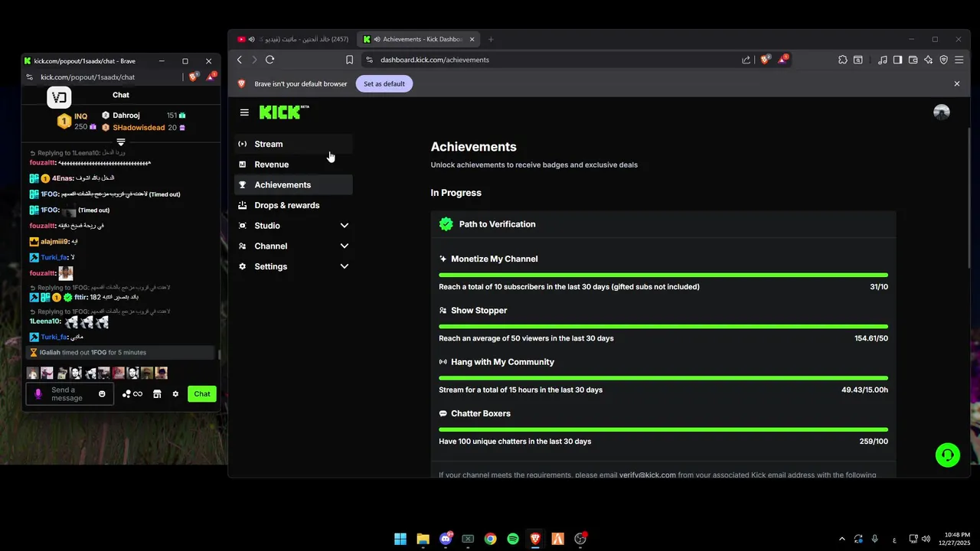This screenshot has height=551, width=980.
Task: Open Brave Shields lion icon in address bar
Action: [765, 60]
